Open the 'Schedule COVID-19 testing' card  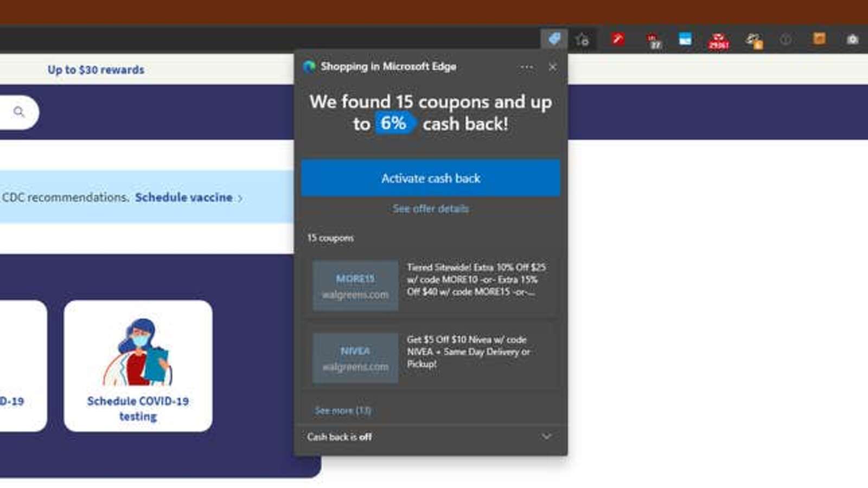pyautogui.click(x=138, y=366)
